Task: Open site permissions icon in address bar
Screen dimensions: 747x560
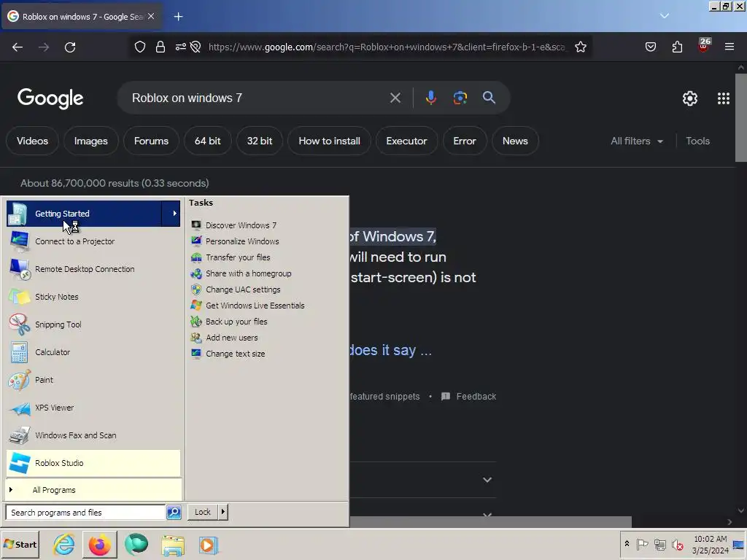Action: [x=181, y=47]
